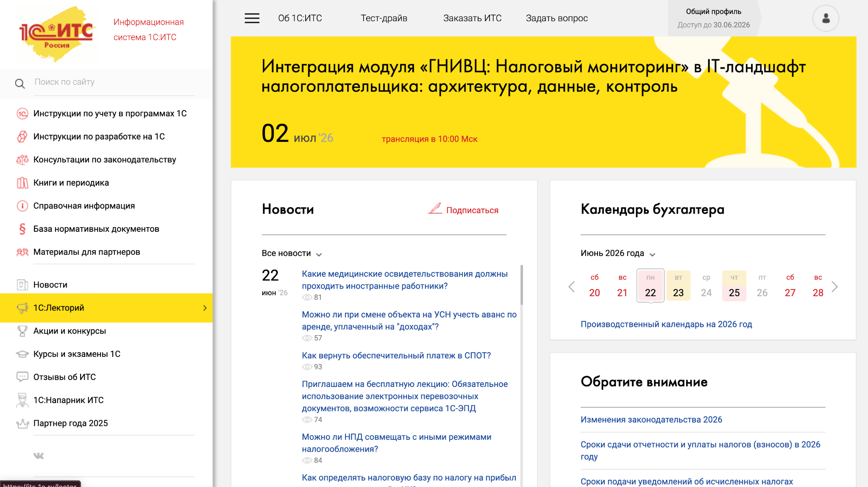Open the Все новости filter dropdown

[x=292, y=253]
